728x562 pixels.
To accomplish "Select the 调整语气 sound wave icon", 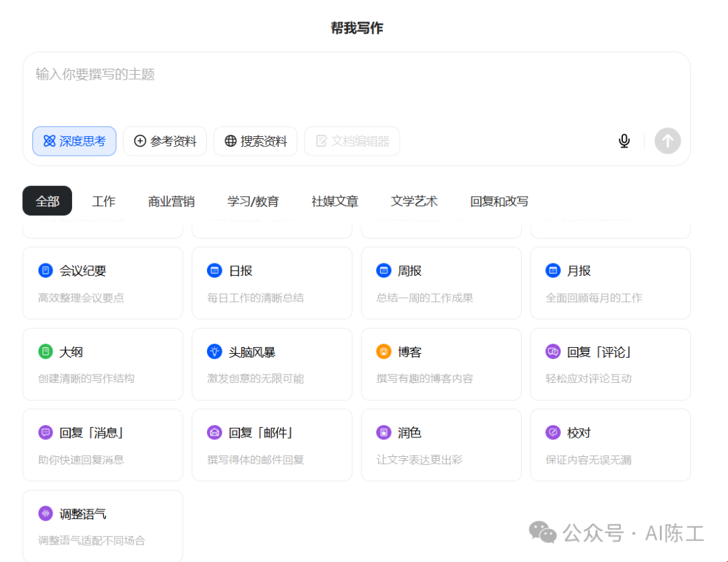I will tap(46, 514).
